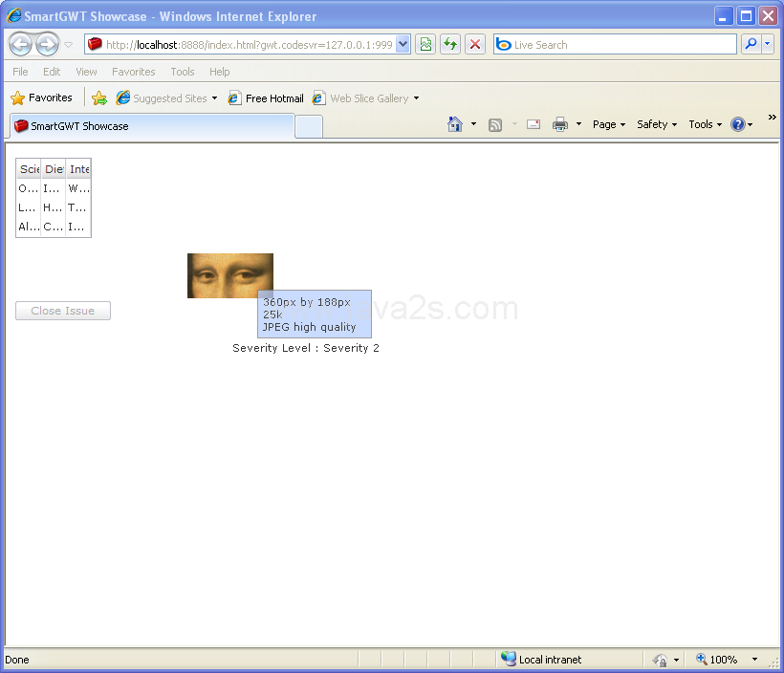
Task: Select the SmartGWT Showcase tab
Action: pyautogui.click(x=152, y=126)
